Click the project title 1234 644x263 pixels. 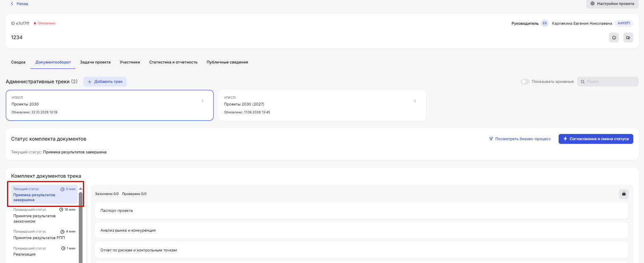[17, 38]
